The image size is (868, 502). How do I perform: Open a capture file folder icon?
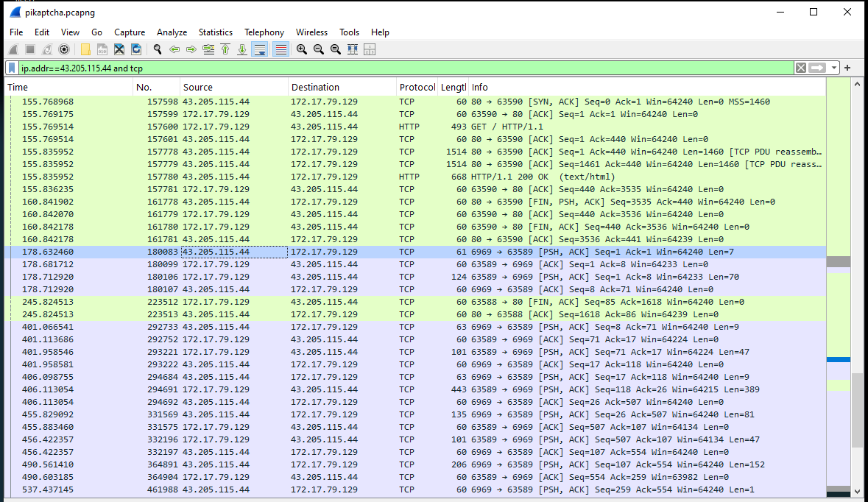pyautogui.click(x=85, y=50)
